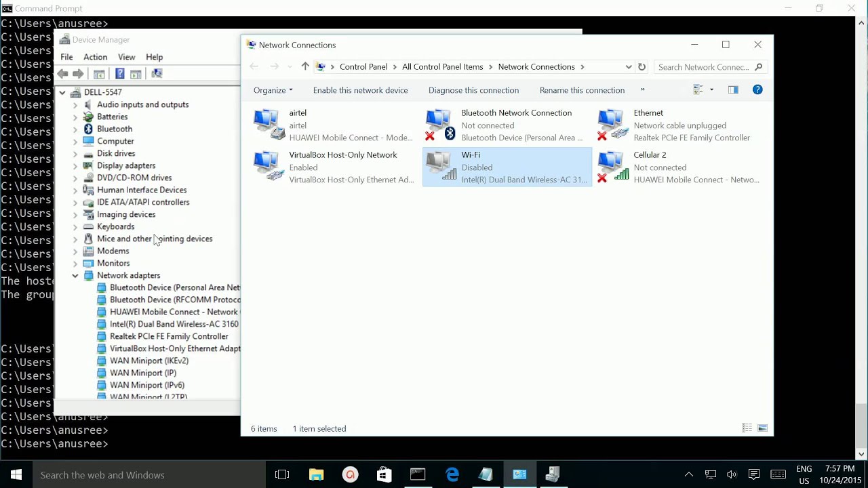Open the Store from the taskbar
The image size is (868, 488).
[x=384, y=474]
